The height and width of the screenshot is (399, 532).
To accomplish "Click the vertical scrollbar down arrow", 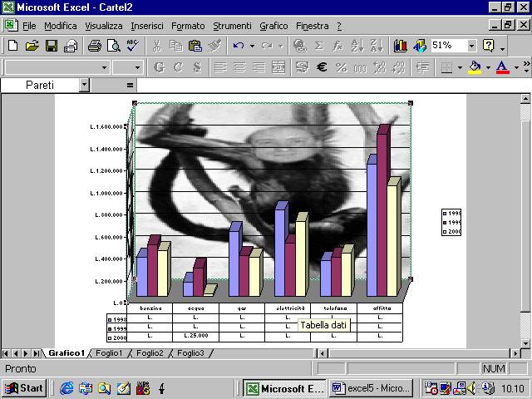I will click(x=525, y=338).
